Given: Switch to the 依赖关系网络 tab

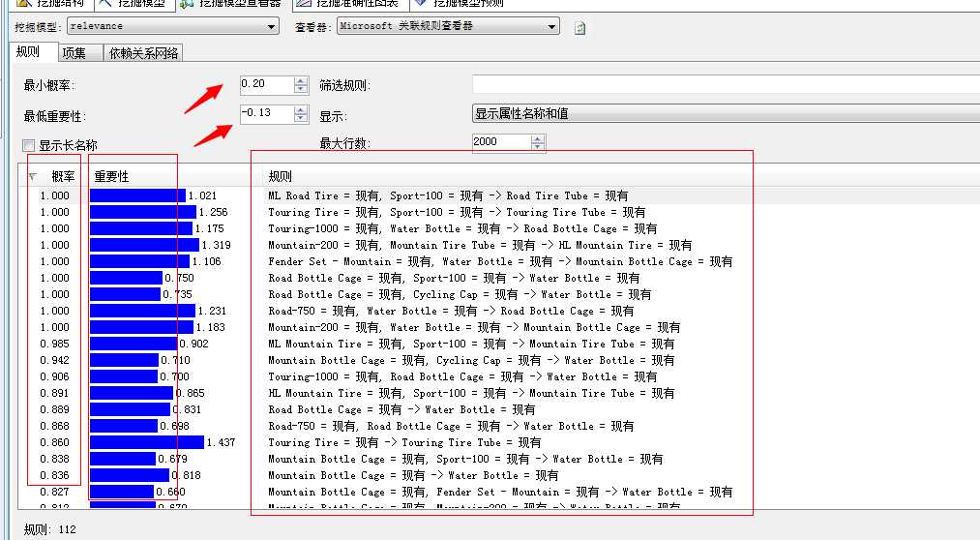Looking at the screenshot, I should click(x=144, y=53).
